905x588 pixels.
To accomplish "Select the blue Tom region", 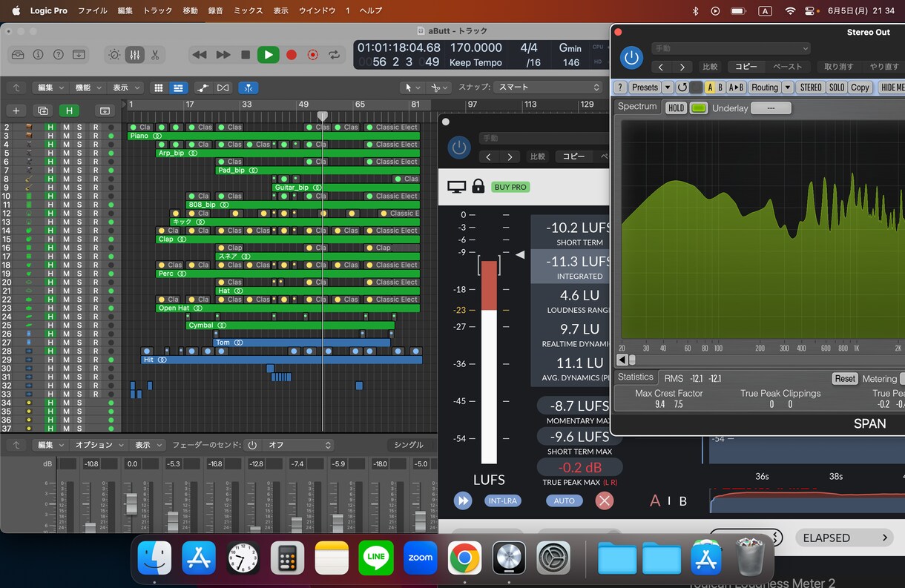I will tap(302, 343).
